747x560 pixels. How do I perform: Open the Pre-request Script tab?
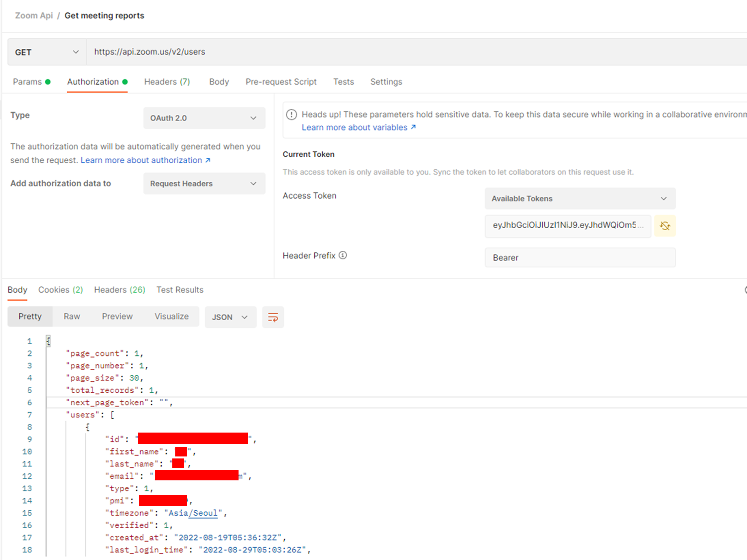(281, 82)
